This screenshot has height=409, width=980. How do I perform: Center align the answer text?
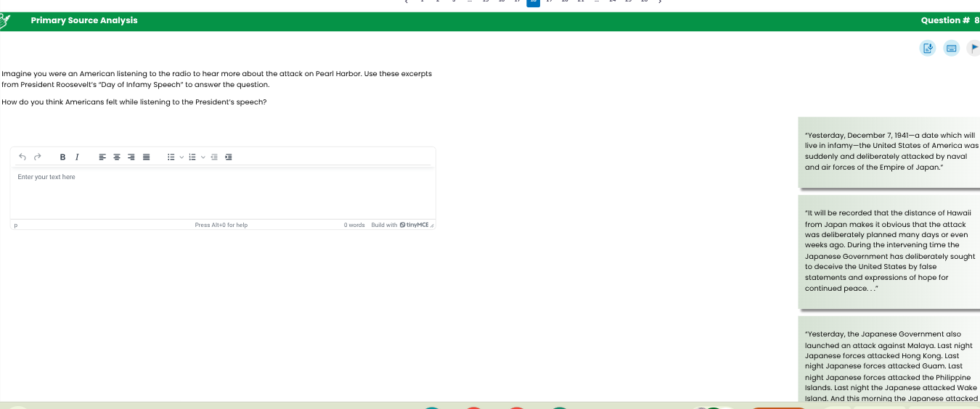tap(117, 157)
